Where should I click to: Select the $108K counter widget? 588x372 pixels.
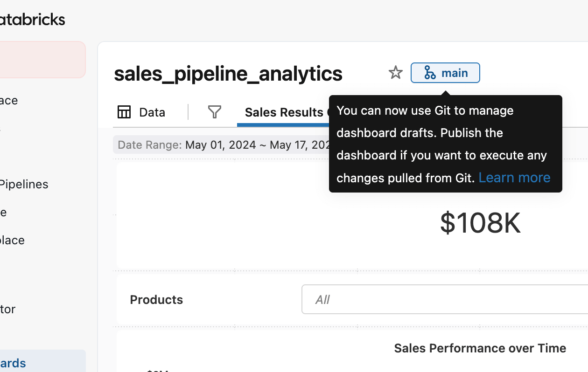tap(480, 223)
